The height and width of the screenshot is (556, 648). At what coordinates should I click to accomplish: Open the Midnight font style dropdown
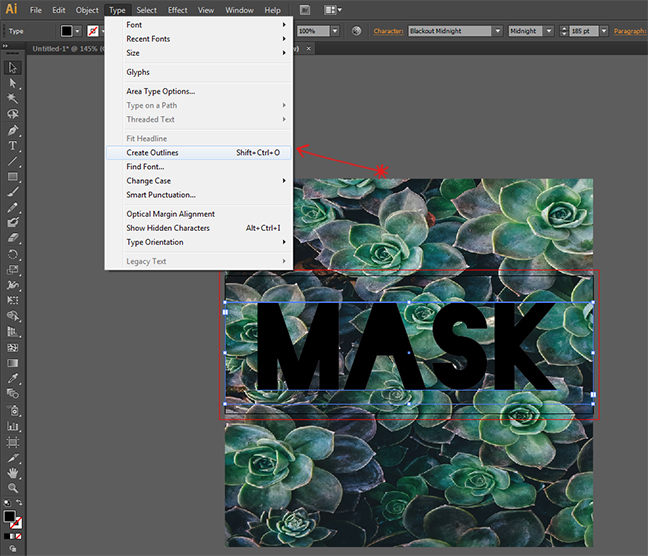point(549,31)
